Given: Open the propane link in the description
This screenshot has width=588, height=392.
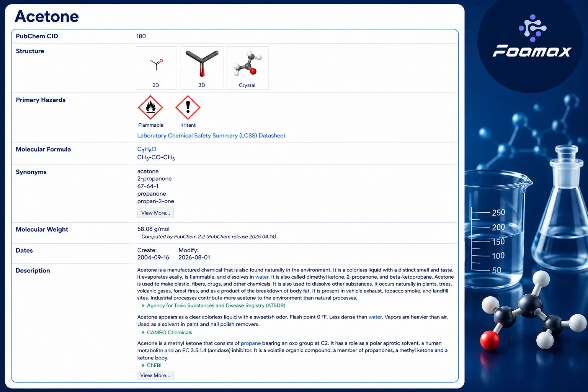Looking at the screenshot, I should tap(251, 343).
